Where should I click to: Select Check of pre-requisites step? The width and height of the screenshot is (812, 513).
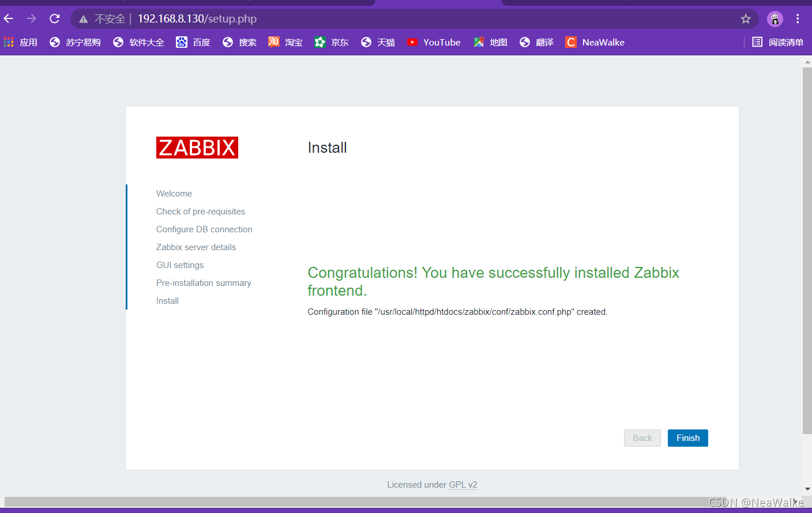201,212
